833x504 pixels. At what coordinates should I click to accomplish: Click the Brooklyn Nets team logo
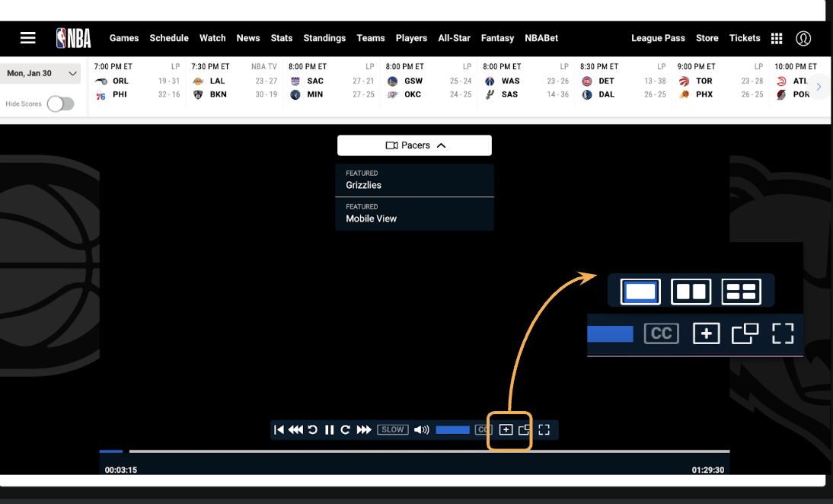click(198, 94)
